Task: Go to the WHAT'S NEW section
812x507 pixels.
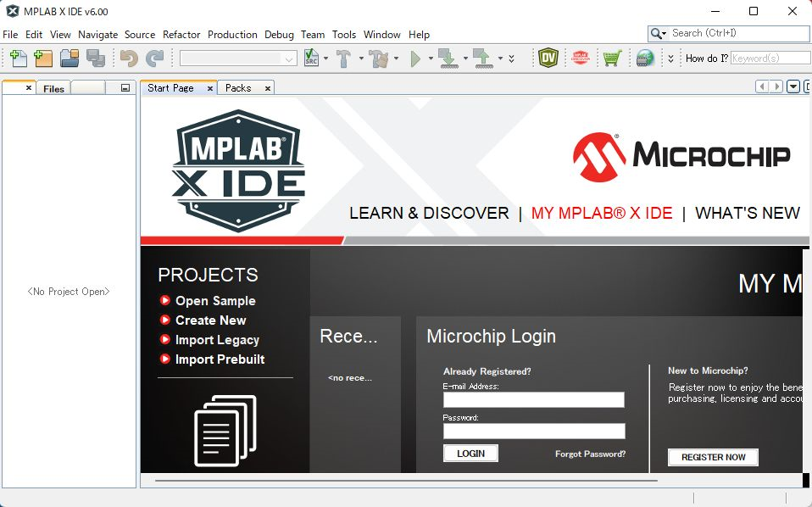Action: (x=748, y=213)
